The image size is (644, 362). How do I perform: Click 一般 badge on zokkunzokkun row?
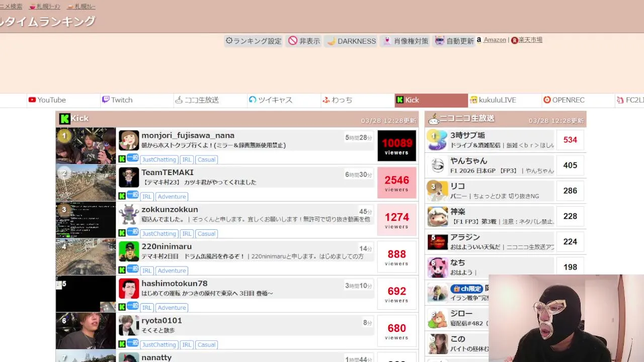click(132, 232)
